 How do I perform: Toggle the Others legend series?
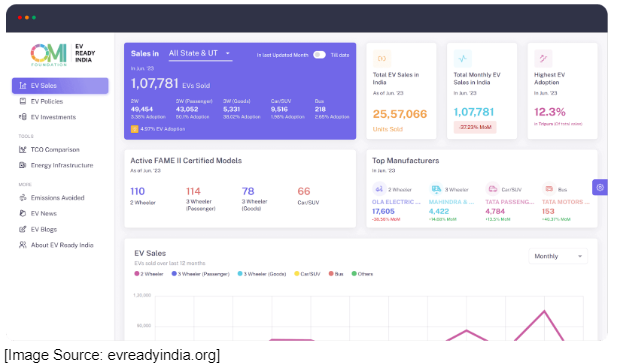point(362,274)
